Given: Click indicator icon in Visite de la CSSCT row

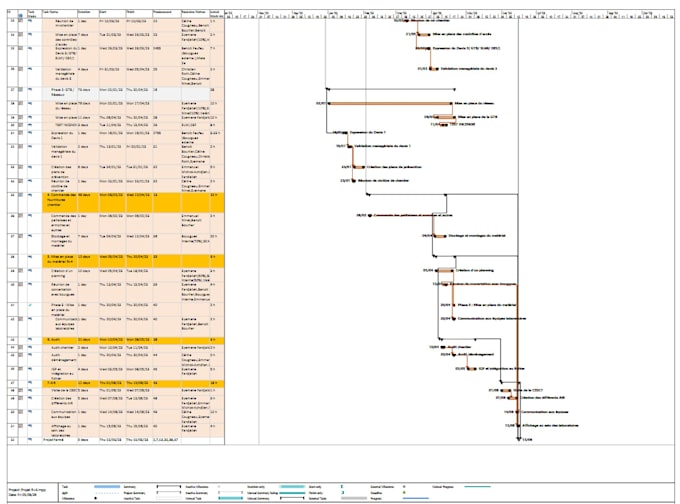Looking at the screenshot, I should [20, 390].
